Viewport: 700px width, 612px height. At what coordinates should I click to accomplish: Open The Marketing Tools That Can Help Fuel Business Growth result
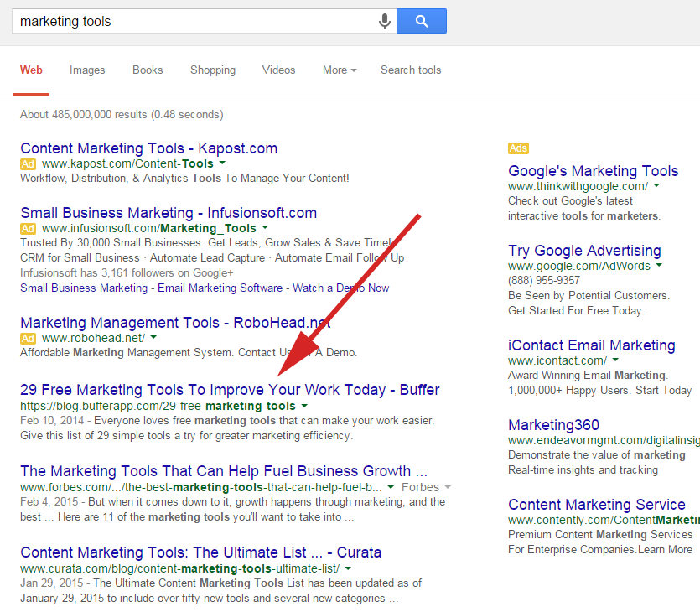click(x=224, y=471)
